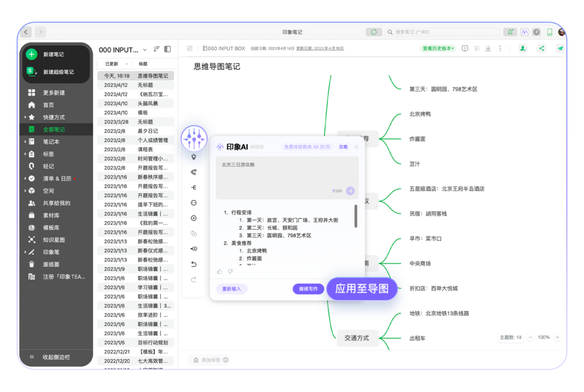Open 共享给我的 shared notes

(x=56, y=203)
